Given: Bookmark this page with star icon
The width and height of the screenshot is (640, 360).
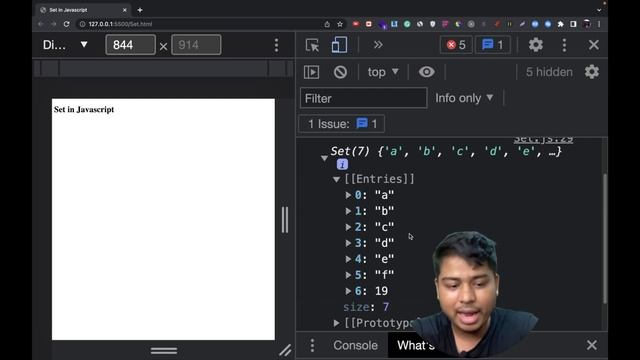Looking at the screenshot, I should point(340,24).
